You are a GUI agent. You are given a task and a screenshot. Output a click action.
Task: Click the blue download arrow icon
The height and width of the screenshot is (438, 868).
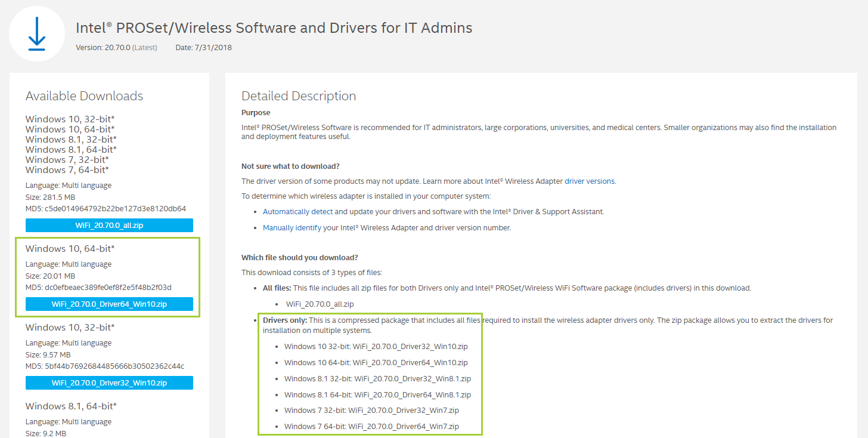coord(36,33)
